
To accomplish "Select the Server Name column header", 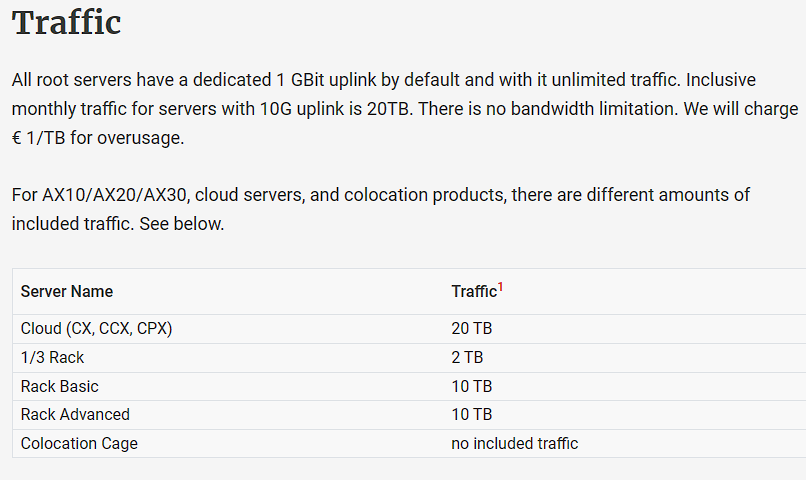I will click(x=67, y=291).
